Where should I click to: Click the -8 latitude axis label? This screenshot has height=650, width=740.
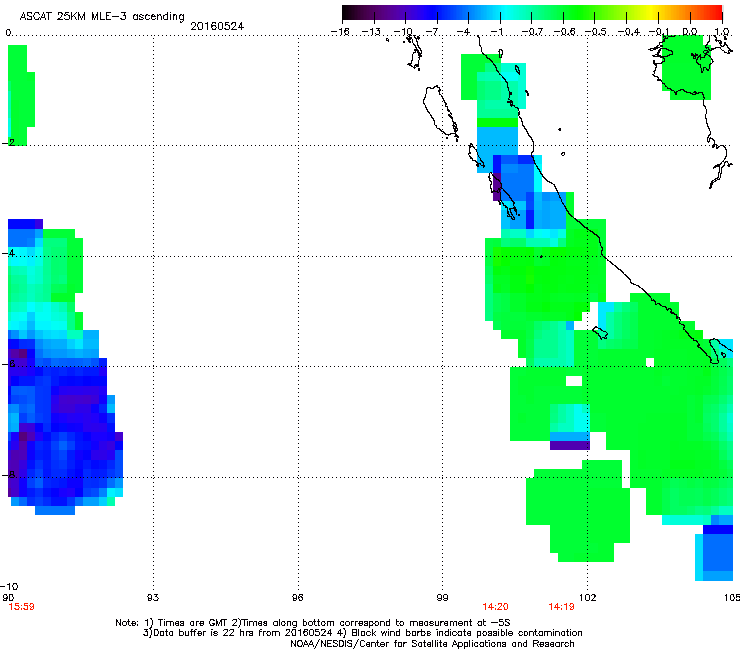pyautogui.click(x=8, y=474)
